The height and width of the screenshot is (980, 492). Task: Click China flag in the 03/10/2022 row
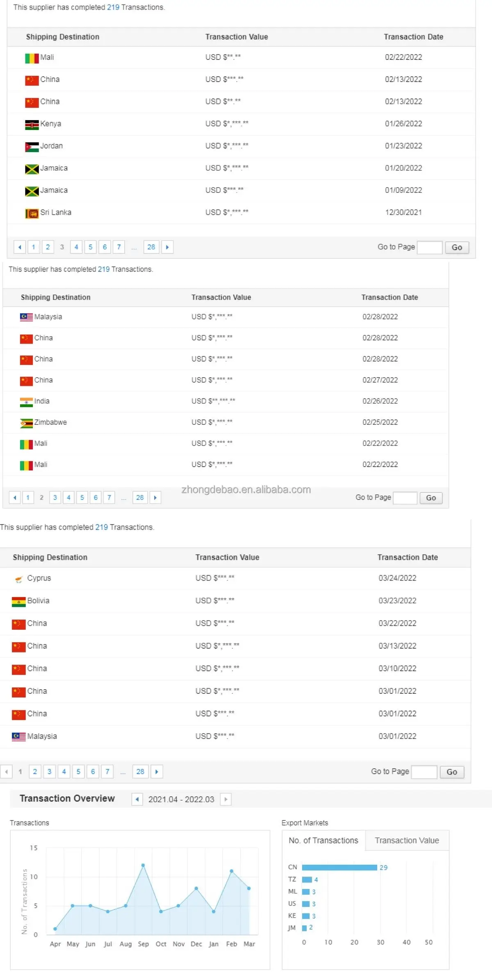[x=19, y=669]
